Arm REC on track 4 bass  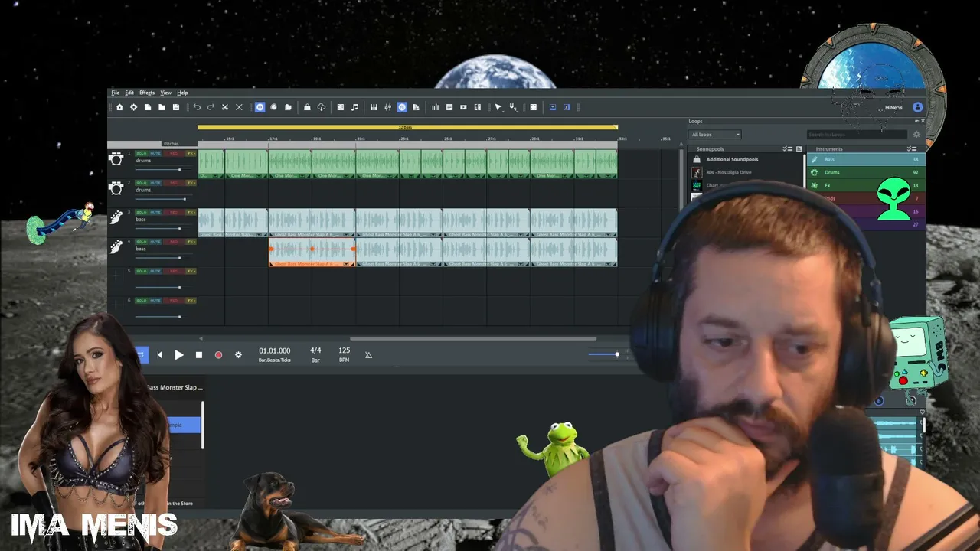[173, 242]
